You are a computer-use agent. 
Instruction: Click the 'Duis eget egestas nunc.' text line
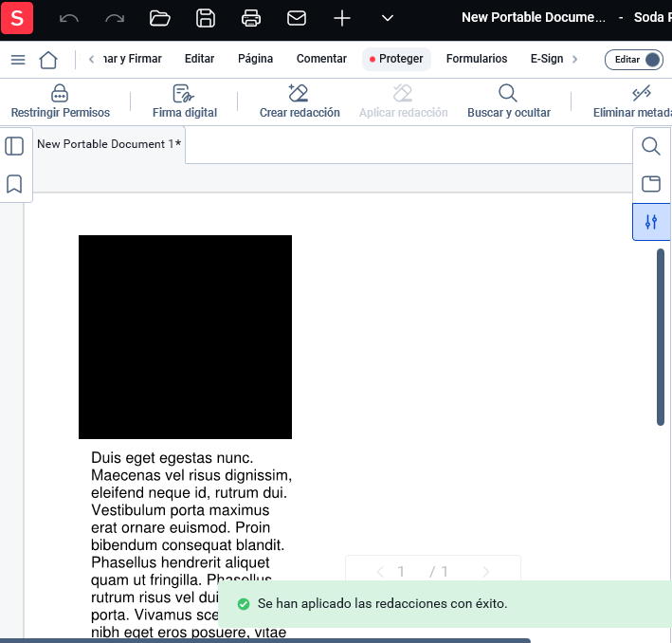(172, 458)
